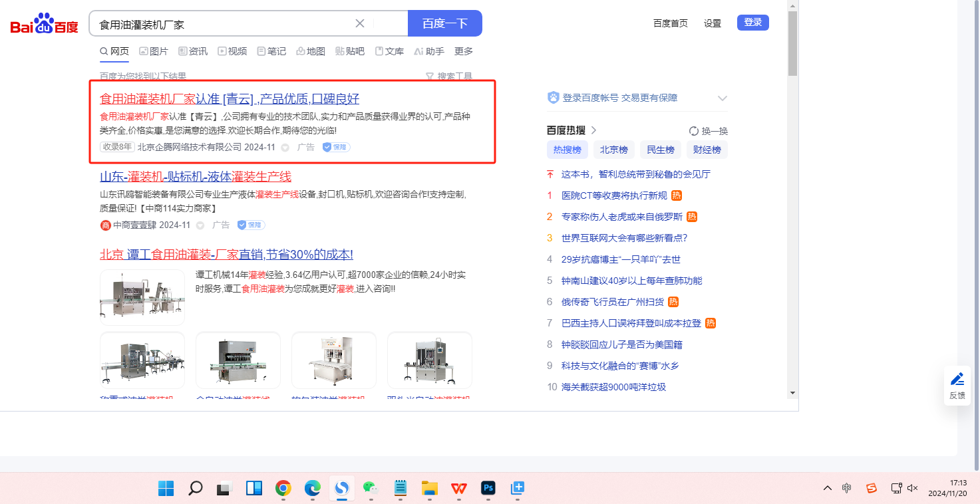Screen dimensions: 980x504
Task: Click the muted volume tray icon
Action: tap(912, 488)
